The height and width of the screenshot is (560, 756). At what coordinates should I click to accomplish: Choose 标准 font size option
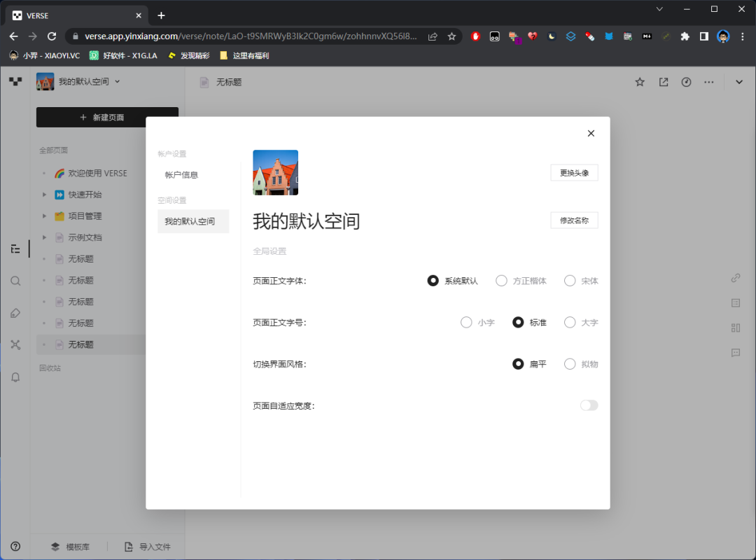(x=518, y=322)
